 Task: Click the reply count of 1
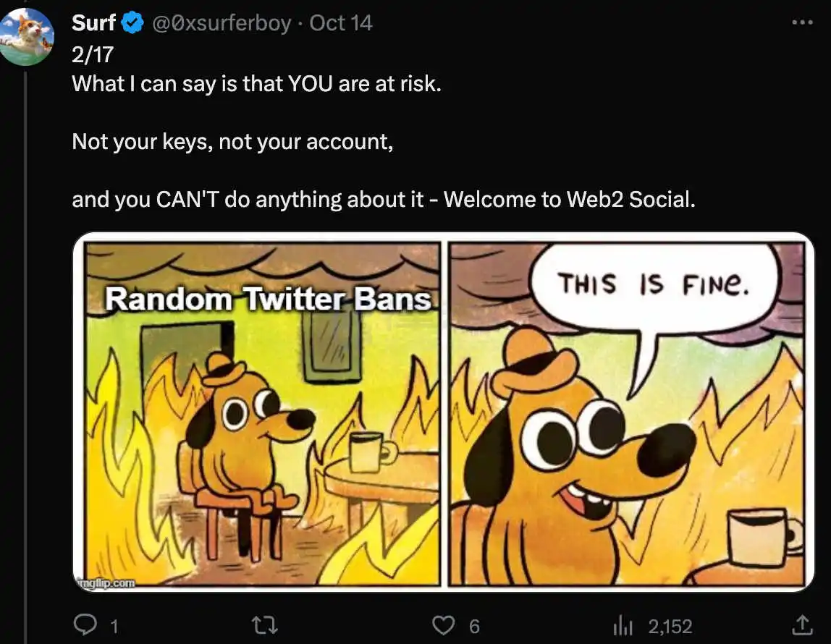click(x=113, y=626)
